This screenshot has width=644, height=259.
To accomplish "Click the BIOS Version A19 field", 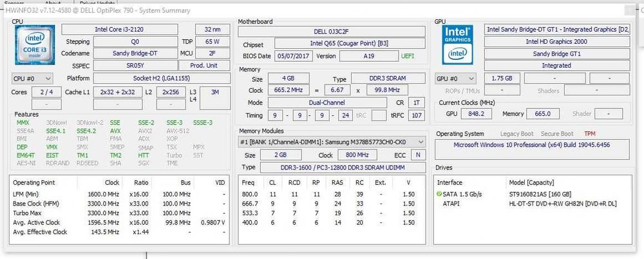I will tap(368, 56).
